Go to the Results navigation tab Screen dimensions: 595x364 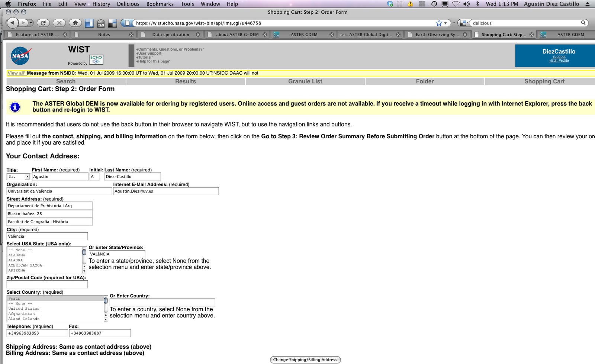(x=186, y=81)
